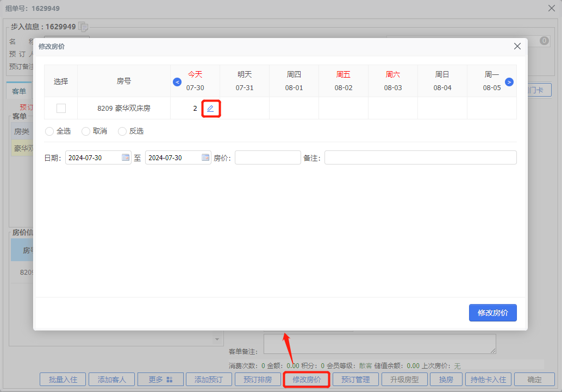Click the blue 修改房价 confirm button
Image resolution: width=562 pixels, height=392 pixels.
[493, 313]
